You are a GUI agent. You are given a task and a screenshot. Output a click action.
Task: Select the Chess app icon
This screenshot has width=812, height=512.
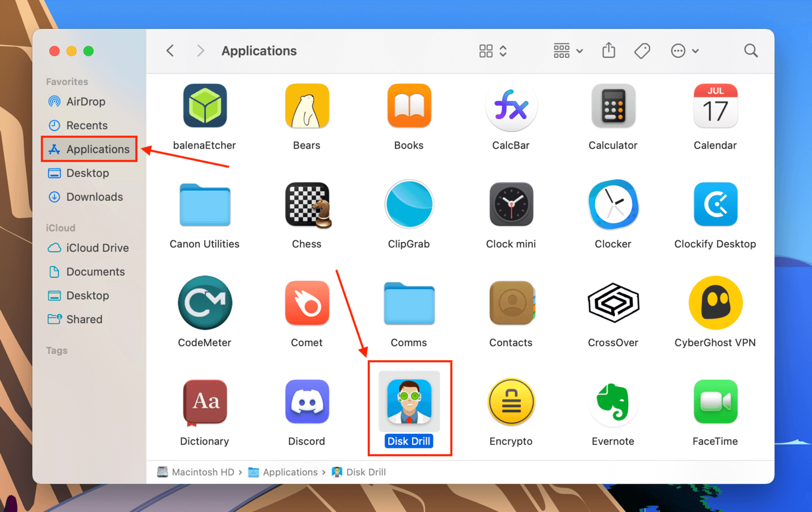coord(308,205)
